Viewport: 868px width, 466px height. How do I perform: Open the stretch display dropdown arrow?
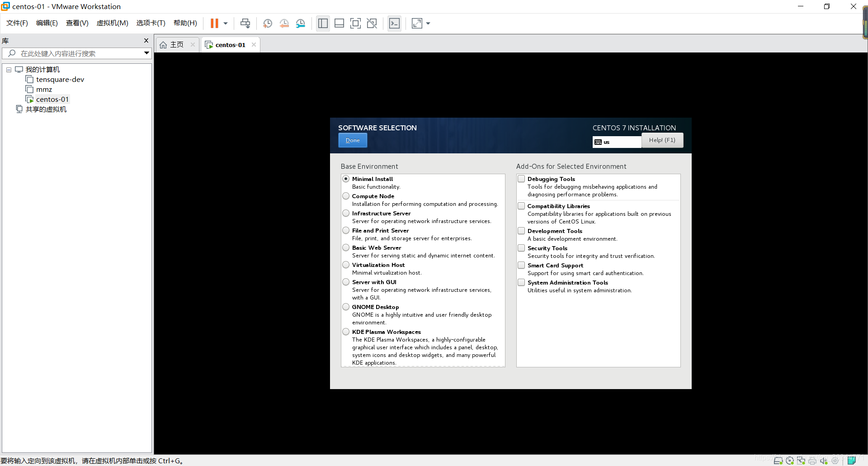coord(428,23)
